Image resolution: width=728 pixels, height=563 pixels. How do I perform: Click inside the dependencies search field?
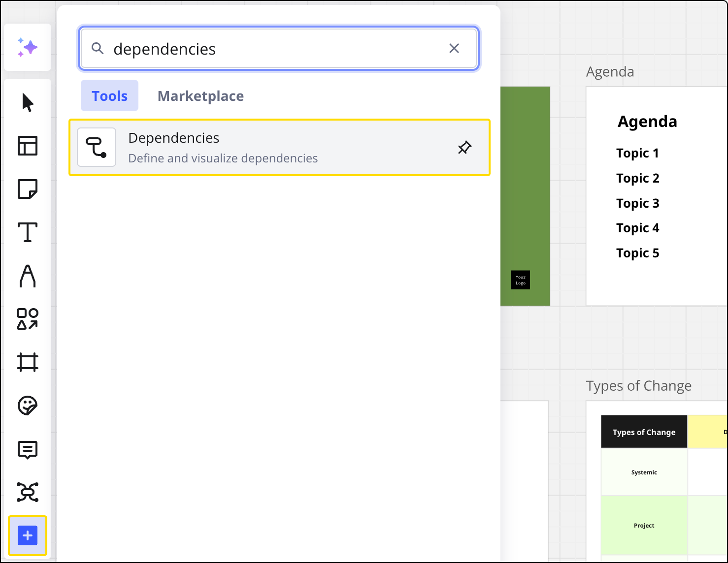(x=276, y=48)
